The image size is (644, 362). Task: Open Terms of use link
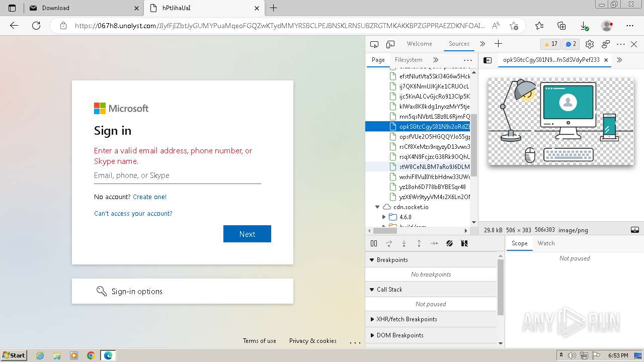260,341
